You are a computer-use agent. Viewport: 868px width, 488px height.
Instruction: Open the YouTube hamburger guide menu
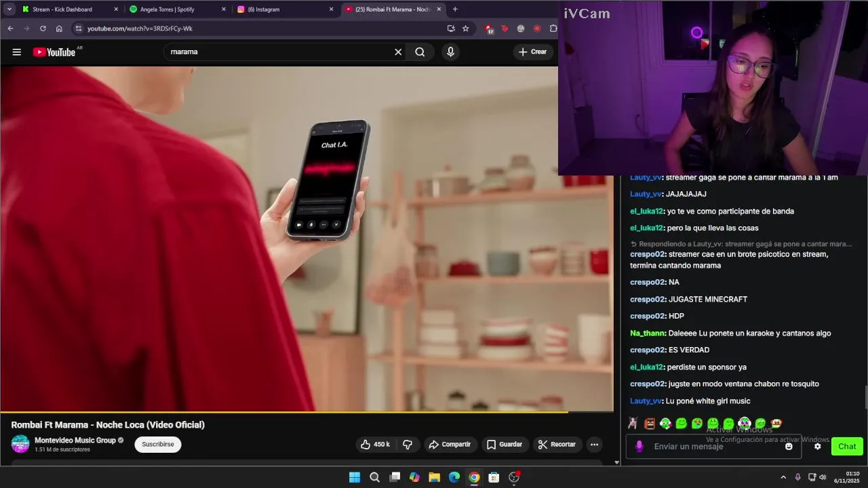point(17,52)
